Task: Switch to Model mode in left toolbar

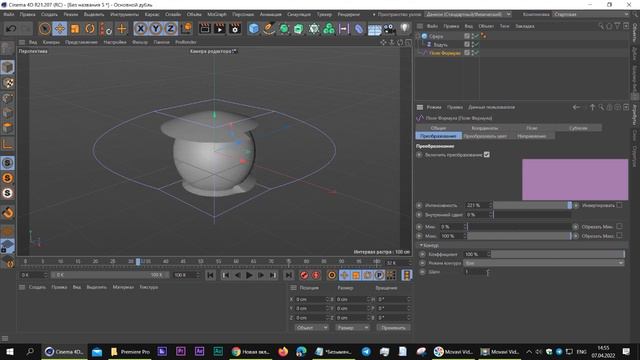Action: coord(7,67)
